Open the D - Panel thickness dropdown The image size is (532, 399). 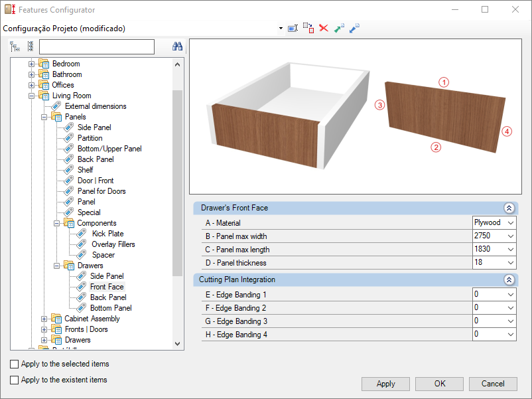pos(511,262)
